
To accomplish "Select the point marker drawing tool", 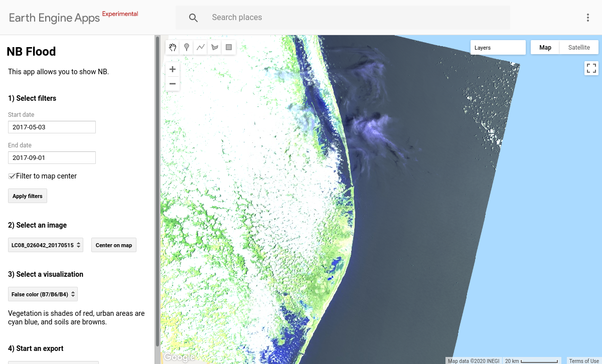I will coord(187,47).
